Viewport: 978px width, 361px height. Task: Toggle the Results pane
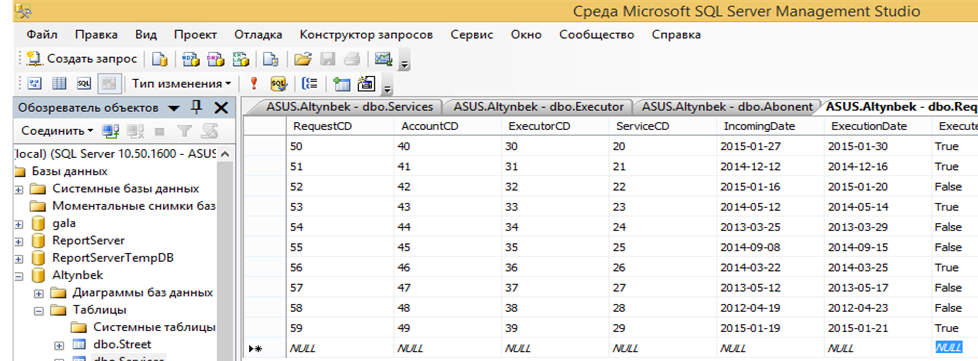point(109,84)
